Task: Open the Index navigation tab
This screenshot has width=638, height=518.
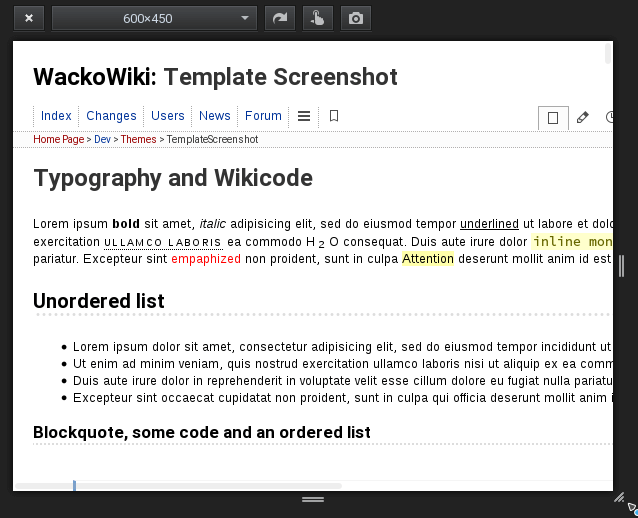Action: tap(56, 116)
